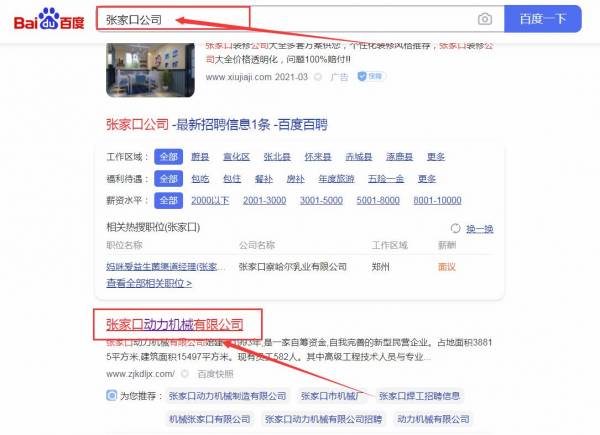
Task: Open camera image search icon
Action: 484,19
